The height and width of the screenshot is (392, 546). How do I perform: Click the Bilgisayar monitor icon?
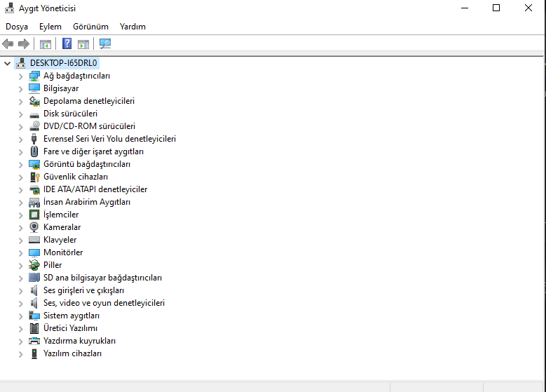coord(34,88)
